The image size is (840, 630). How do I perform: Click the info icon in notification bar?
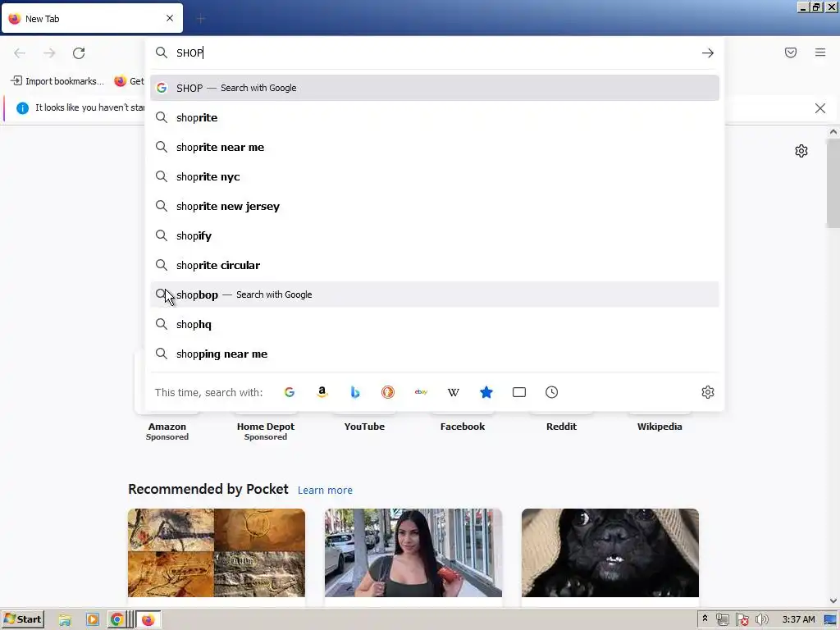pyautogui.click(x=22, y=108)
